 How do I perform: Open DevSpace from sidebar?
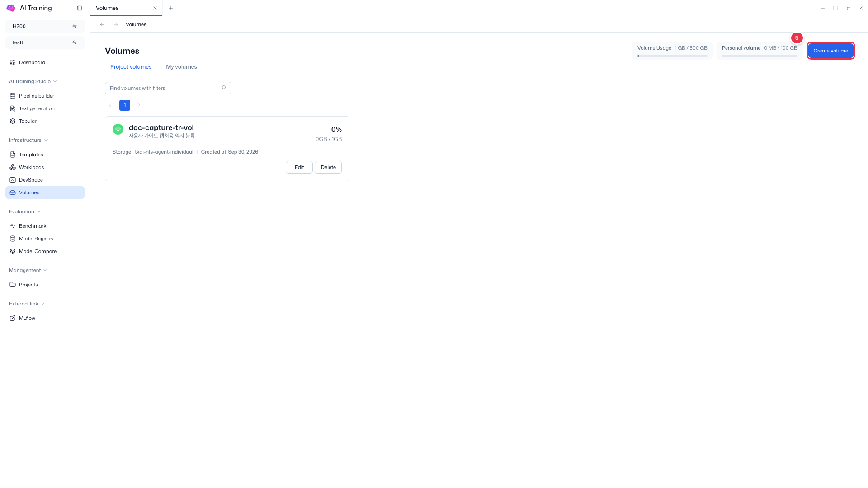pos(45,180)
